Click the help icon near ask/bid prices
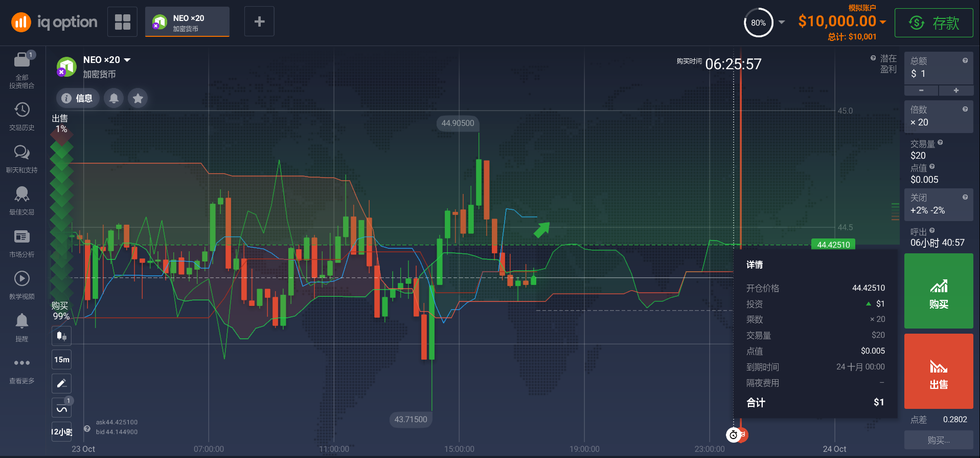Viewport: 980px width, 458px height. (87, 429)
